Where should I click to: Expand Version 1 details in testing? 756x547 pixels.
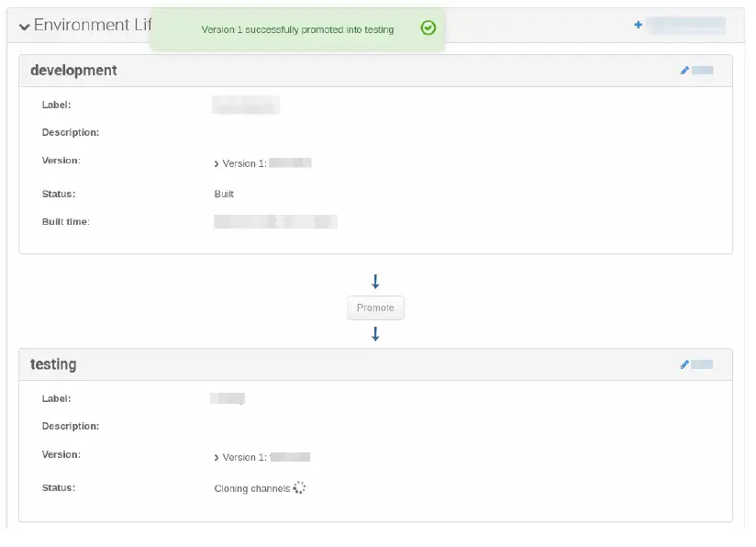pyautogui.click(x=217, y=457)
